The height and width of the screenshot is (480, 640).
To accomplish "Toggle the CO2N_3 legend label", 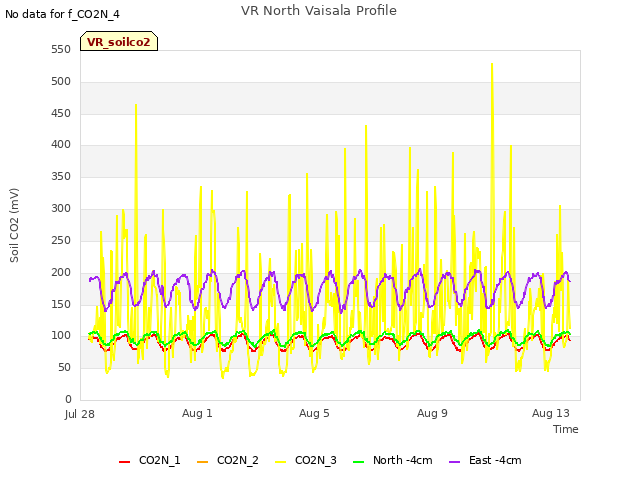I will pyautogui.click(x=316, y=460).
